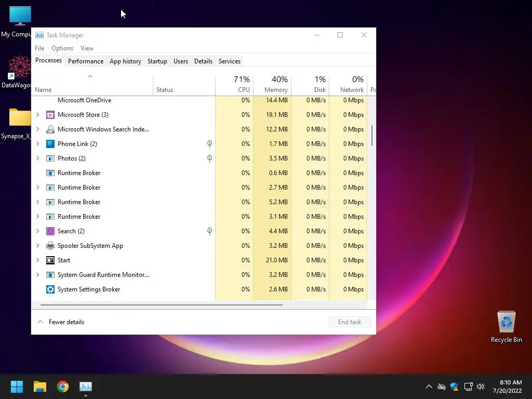
Task: Expand the System Guard Runtime Monitor row
Action: click(x=38, y=275)
